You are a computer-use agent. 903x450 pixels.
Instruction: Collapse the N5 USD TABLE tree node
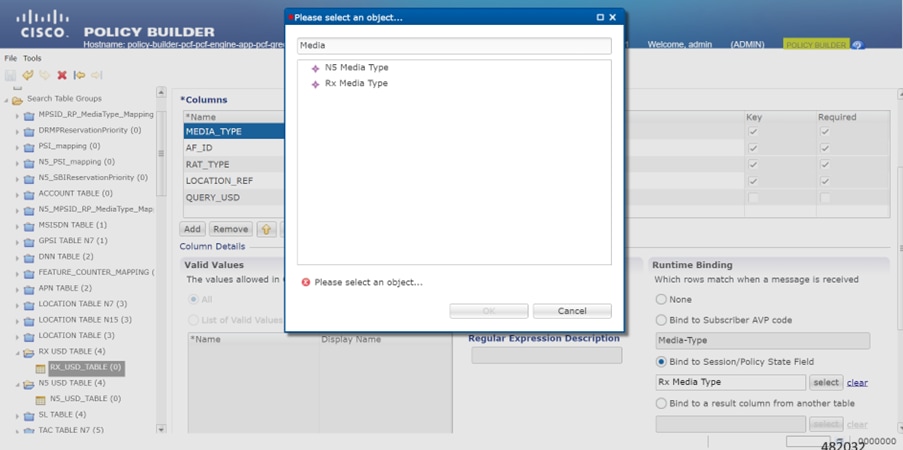[17, 384]
